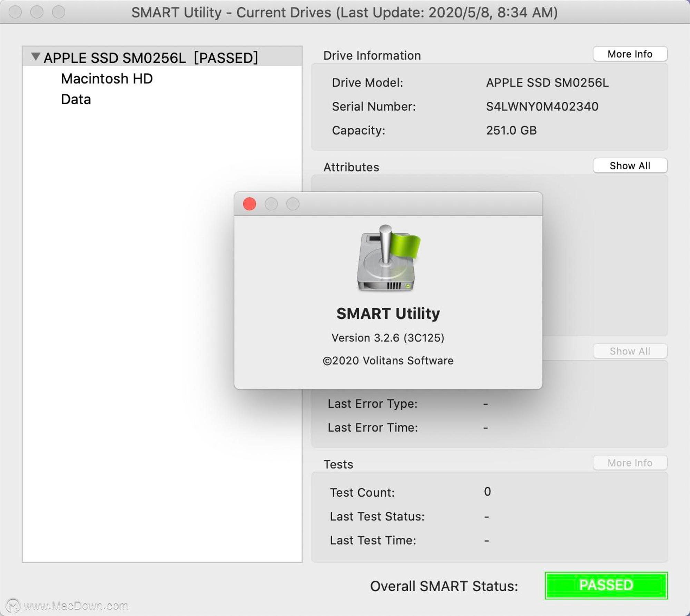Click the SMART Utility title in about dialog
The width and height of the screenshot is (690, 616).
pyautogui.click(x=388, y=314)
